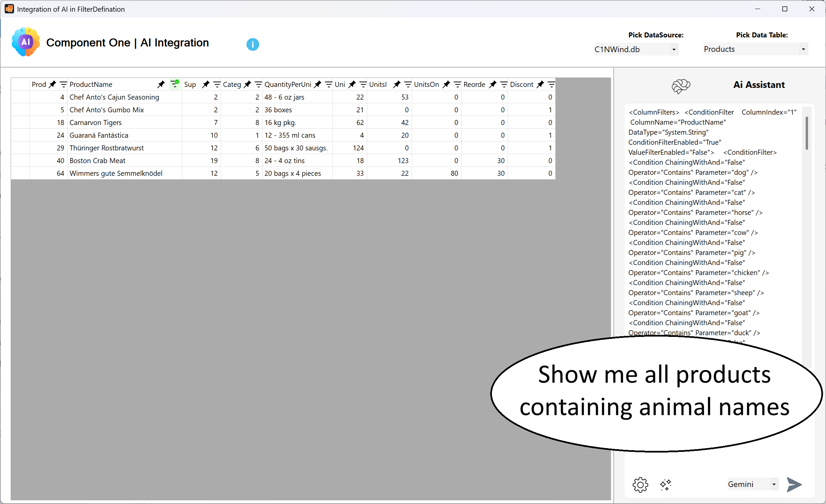Pin the Sup column
The width and height of the screenshot is (826, 504).
tap(205, 85)
